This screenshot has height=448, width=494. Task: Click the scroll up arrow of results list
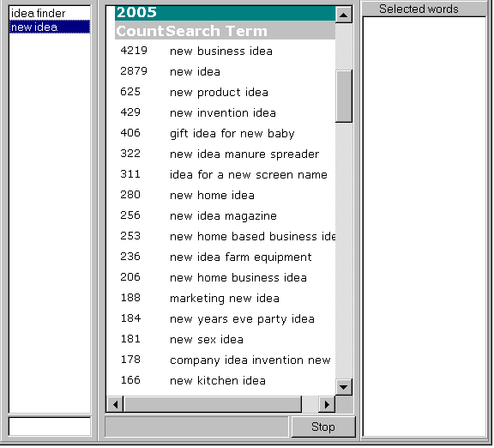(x=343, y=15)
